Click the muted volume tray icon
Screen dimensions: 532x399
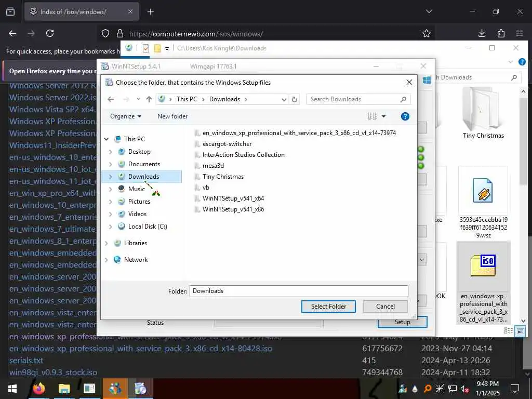[x=464, y=389]
